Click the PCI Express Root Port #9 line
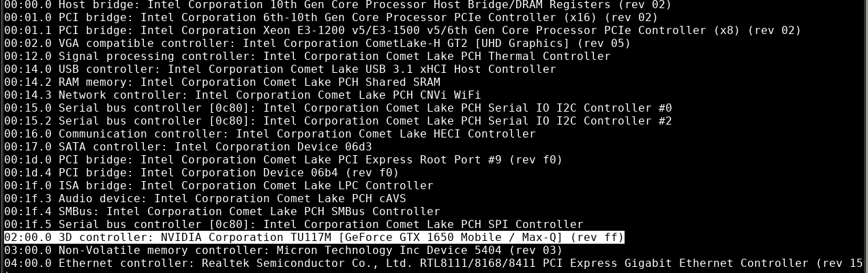This screenshot has width=868, height=273. pyautogui.click(x=283, y=160)
